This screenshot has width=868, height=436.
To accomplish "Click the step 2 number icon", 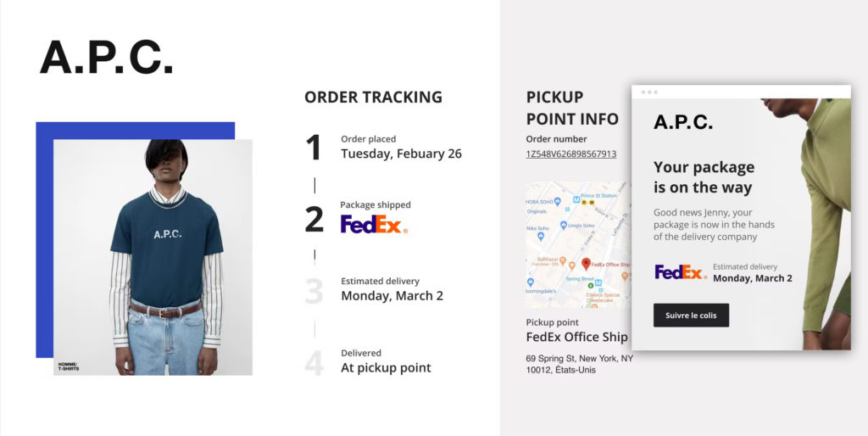I will 314,220.
